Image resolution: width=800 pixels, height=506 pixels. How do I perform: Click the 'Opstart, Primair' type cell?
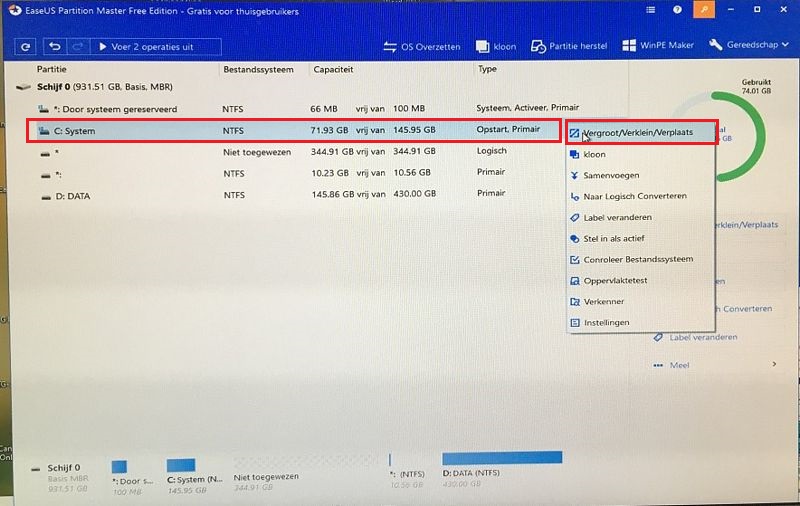(508, 130)
